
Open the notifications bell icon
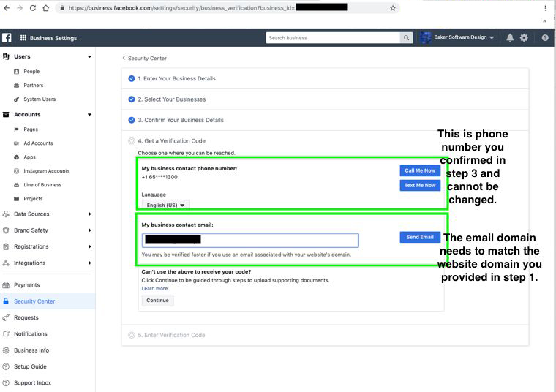point(510,37)
